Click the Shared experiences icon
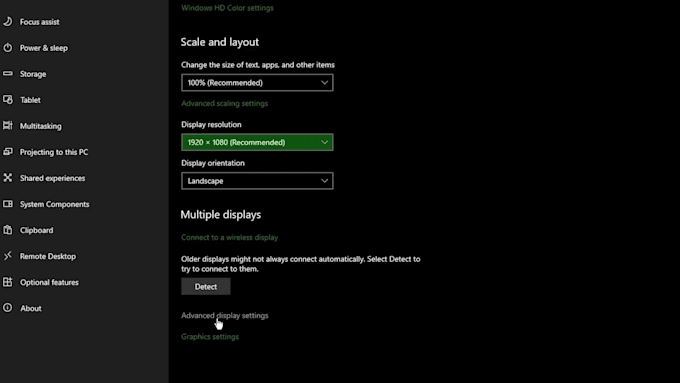 click(x=8, y=177)
